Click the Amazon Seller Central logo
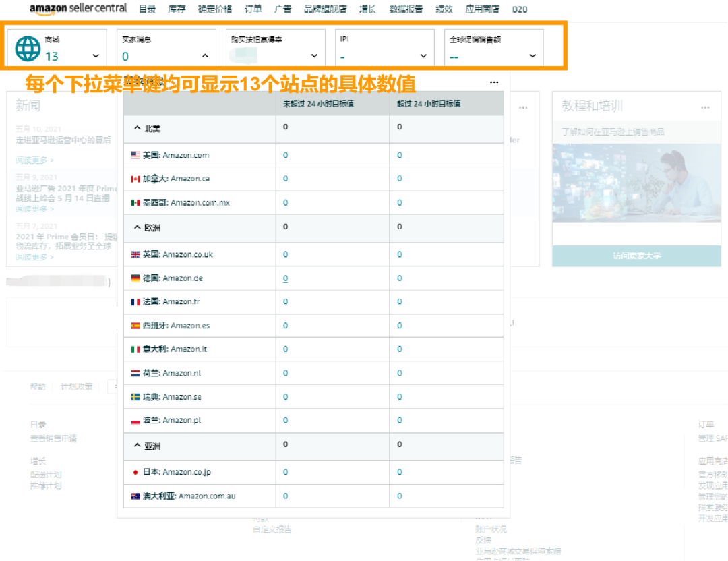The image size is (728, 561). [x=78, y=9]
